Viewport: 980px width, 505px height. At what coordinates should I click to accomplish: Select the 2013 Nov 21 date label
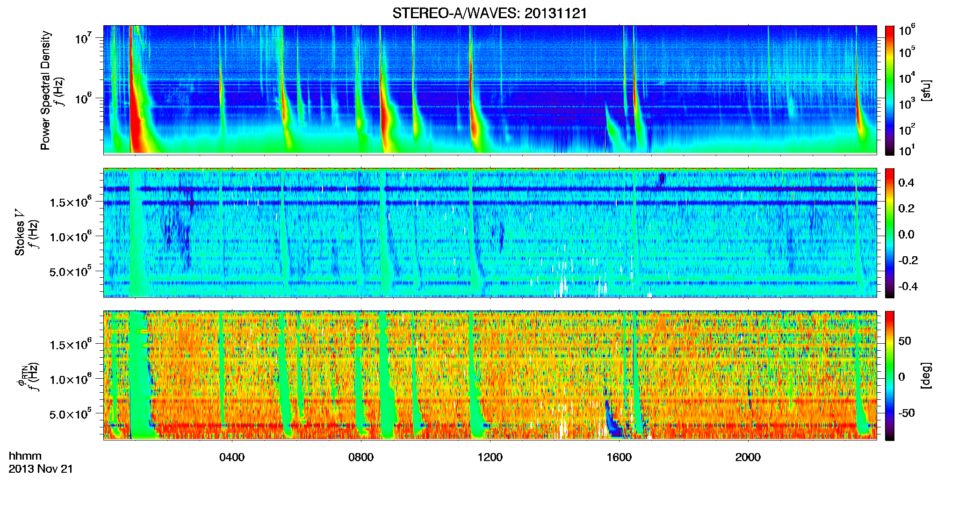pos(41,469)
